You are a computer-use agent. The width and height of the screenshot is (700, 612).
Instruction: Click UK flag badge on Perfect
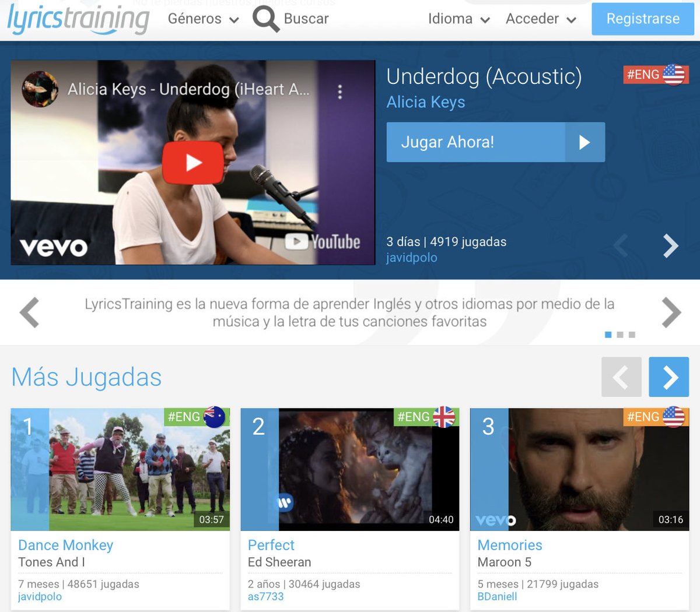tap(426, 417)
